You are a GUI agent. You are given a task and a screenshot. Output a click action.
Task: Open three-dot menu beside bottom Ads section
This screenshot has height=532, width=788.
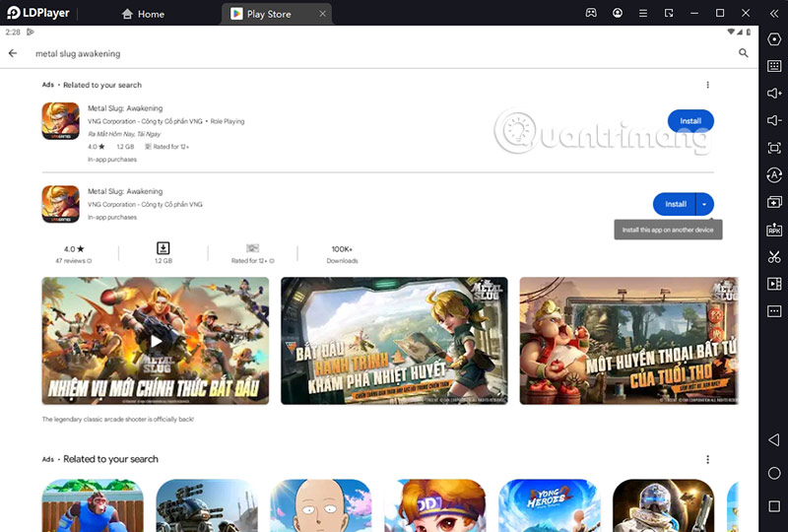click(707, 459)
